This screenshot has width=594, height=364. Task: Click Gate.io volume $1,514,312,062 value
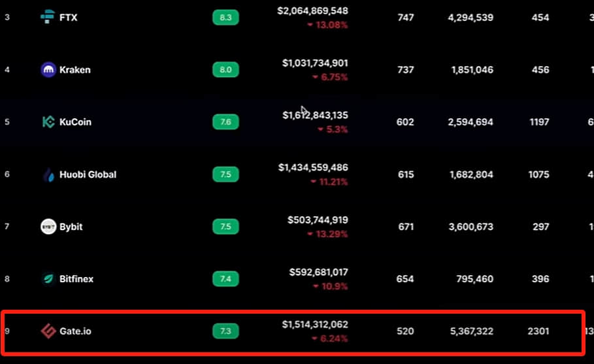[315, 325]
